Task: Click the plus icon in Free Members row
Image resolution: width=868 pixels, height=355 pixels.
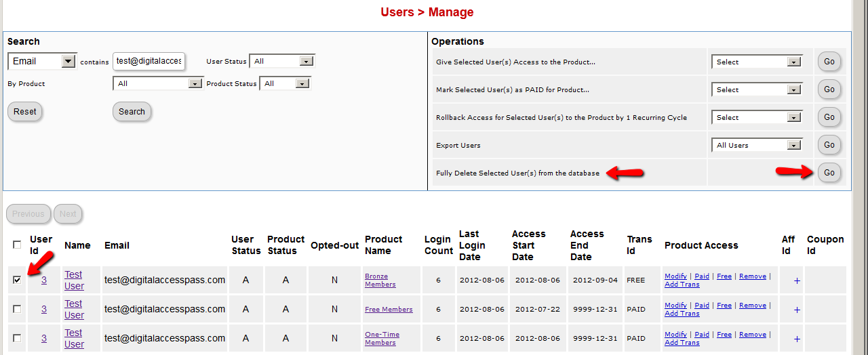Action: [797, 310]
